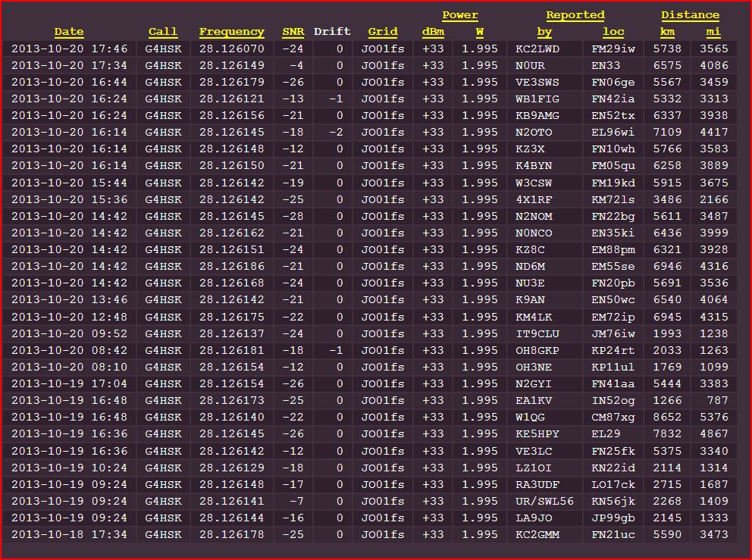
Task: Click the timestamp 2013-10-18 17:34
Action: (69, 534)
